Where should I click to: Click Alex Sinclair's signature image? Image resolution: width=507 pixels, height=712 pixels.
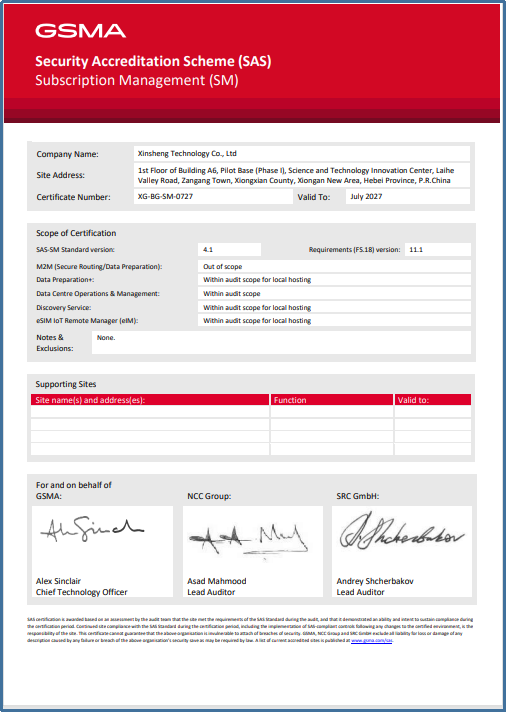pos(92,529)
